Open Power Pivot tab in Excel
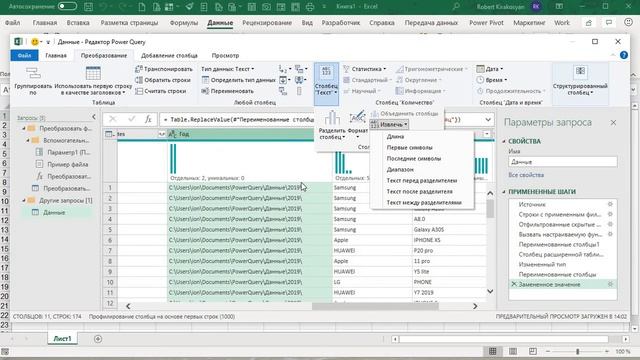 tap(486, 23)
